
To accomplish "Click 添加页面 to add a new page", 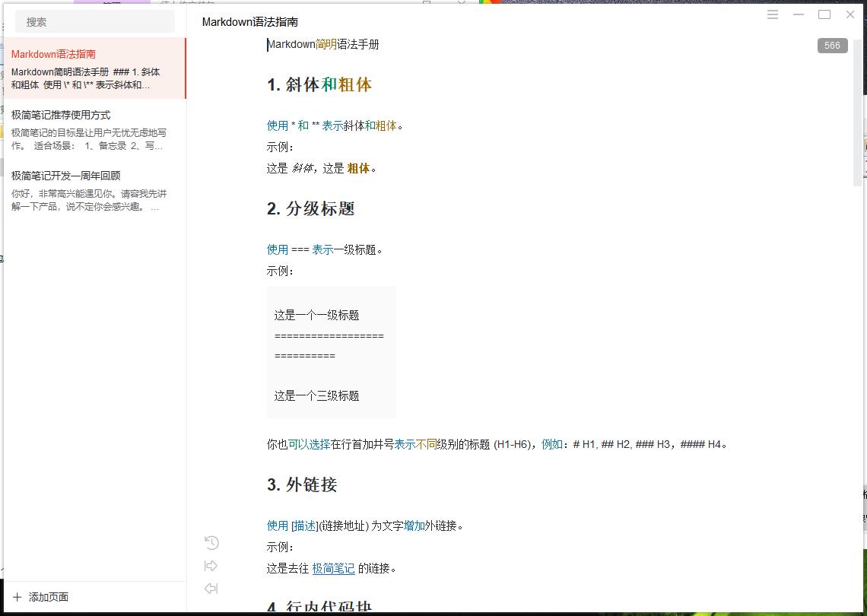I will 41,597.
